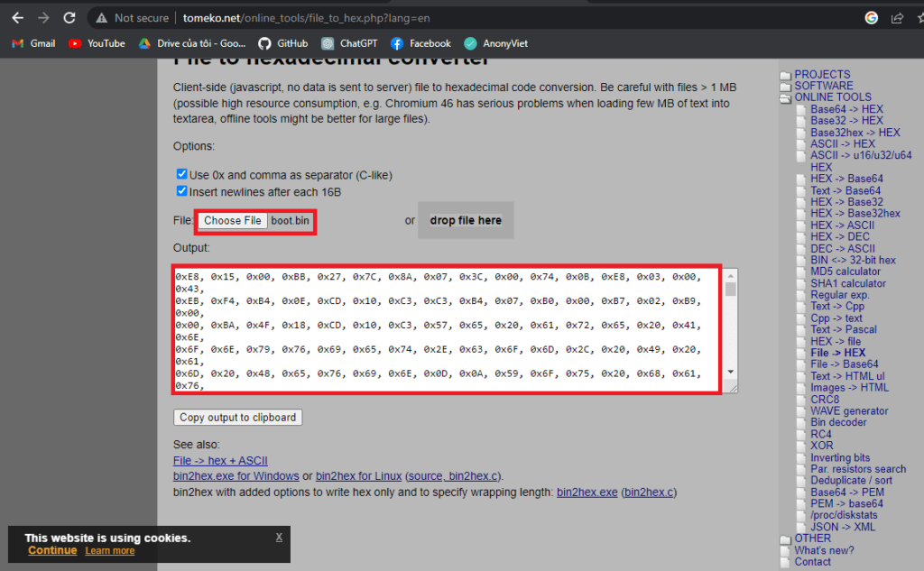The image size is (924, 571).
Task: Uncheck 'Insert newlines after each 16B'
Action: coord(182,191)
